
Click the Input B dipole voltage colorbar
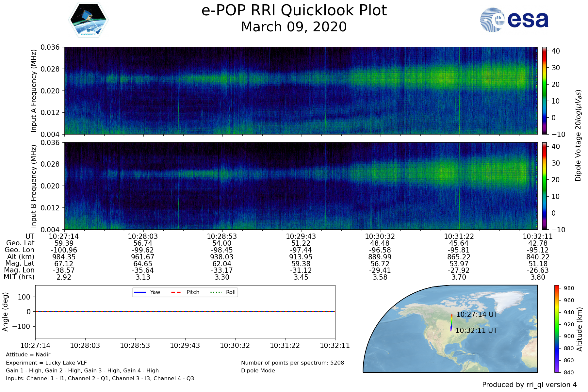coord(544,186)
